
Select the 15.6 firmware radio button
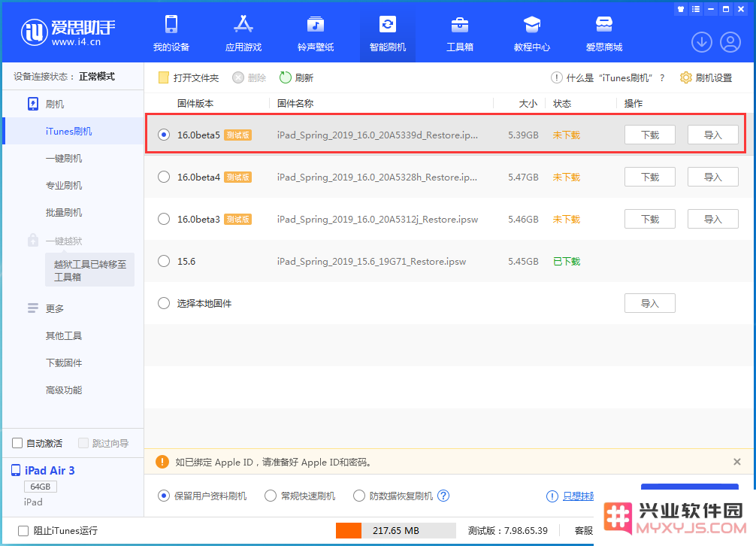pyautogui.click(x=164, y=262)
